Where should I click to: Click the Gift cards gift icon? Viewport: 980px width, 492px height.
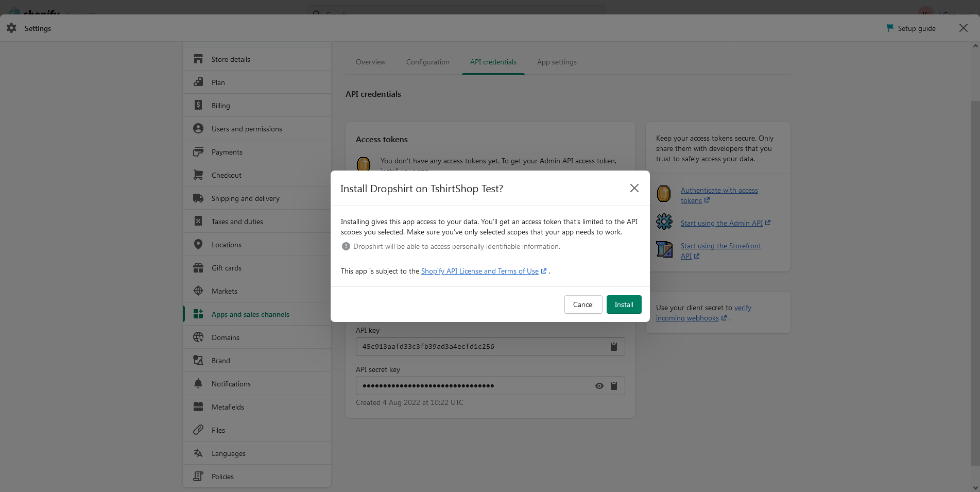click(198, 268)
